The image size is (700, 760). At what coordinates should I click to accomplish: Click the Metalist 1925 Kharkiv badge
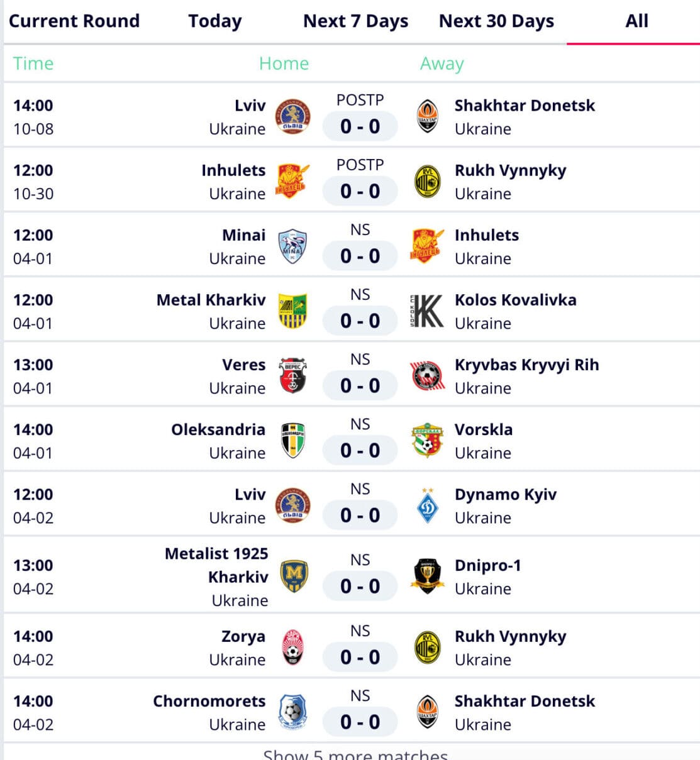point(292,576)
